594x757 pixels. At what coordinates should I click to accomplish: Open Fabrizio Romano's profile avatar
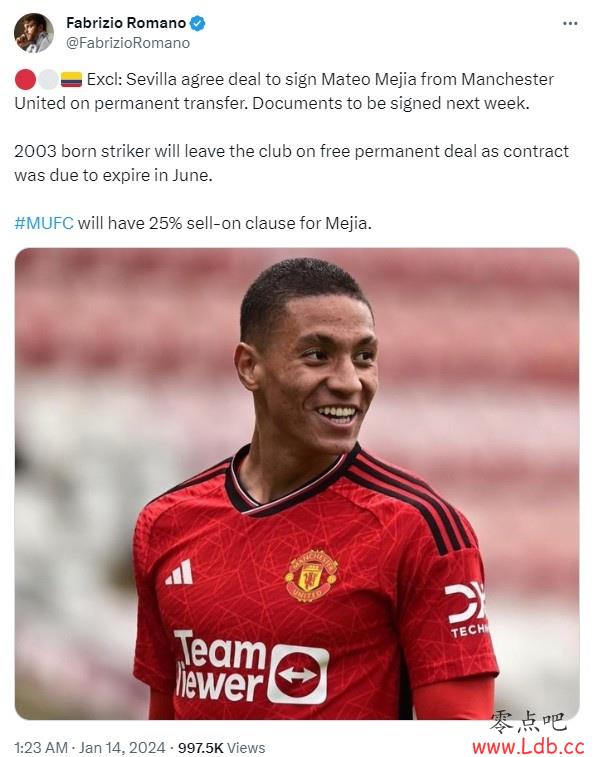coord(33,32)
